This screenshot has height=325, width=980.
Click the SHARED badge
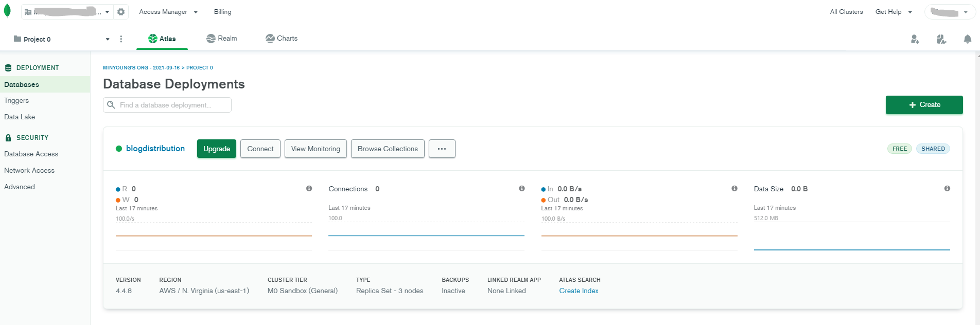[933, 149]
